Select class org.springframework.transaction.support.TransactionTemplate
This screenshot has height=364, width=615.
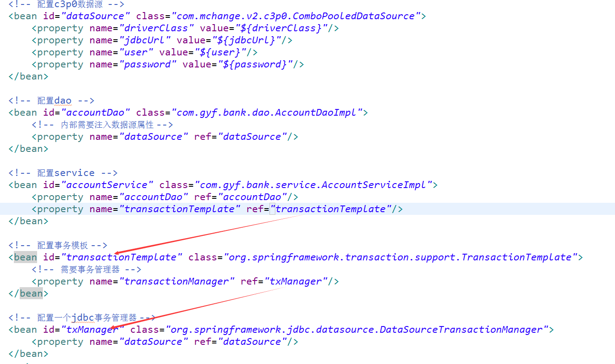click(400, 257)
